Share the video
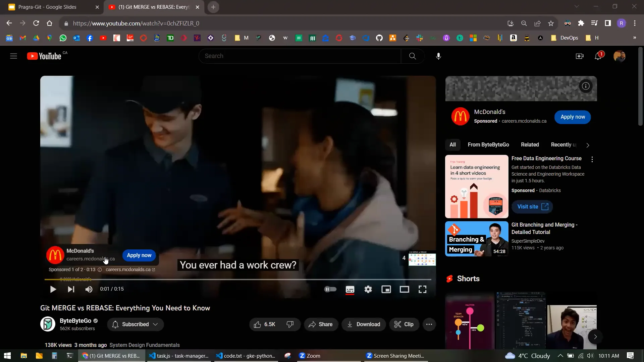644x362 pixels. click(321, 324)
